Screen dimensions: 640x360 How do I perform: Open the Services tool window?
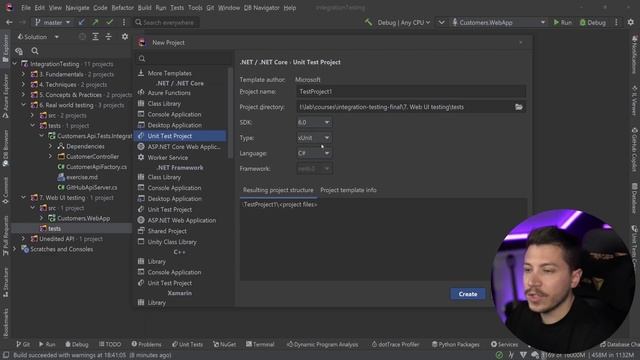pyautogui.click(x=504, y=344)
